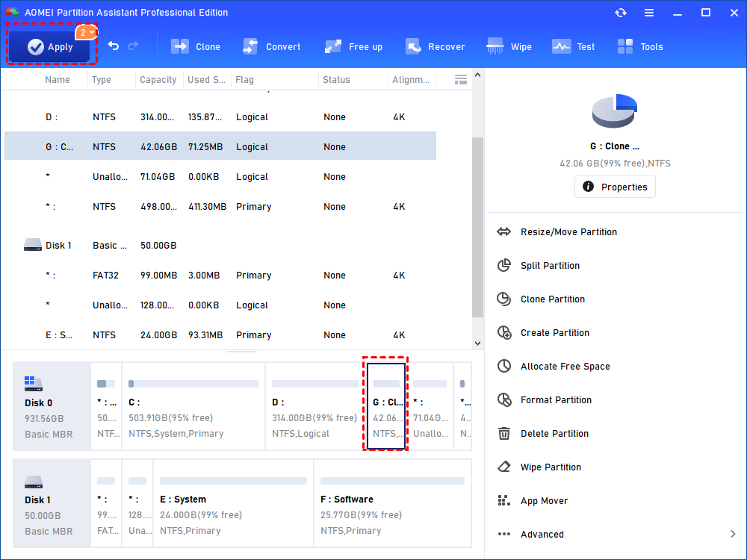The width and height of the screenshot is (747, 560).
Task: Click Clone Partition option
Action: tap(553, 299)
